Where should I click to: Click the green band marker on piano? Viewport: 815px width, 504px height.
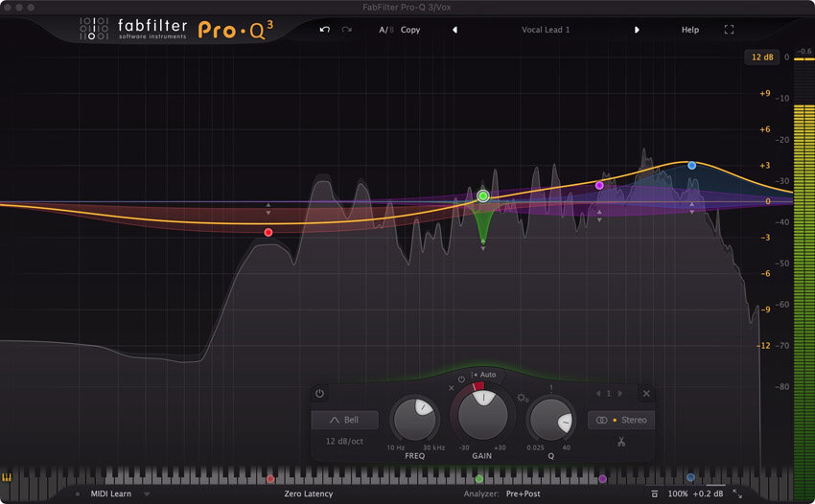[479, 479]
